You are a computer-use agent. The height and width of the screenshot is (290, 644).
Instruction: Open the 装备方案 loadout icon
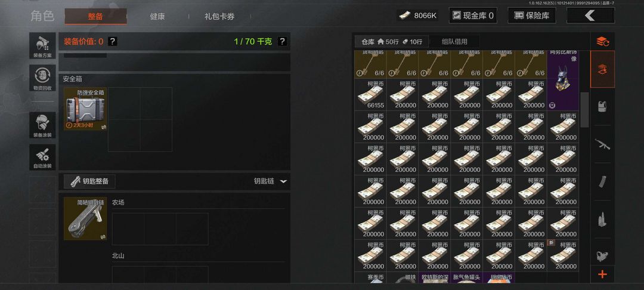pyautogui.click(x=42, y=46)
